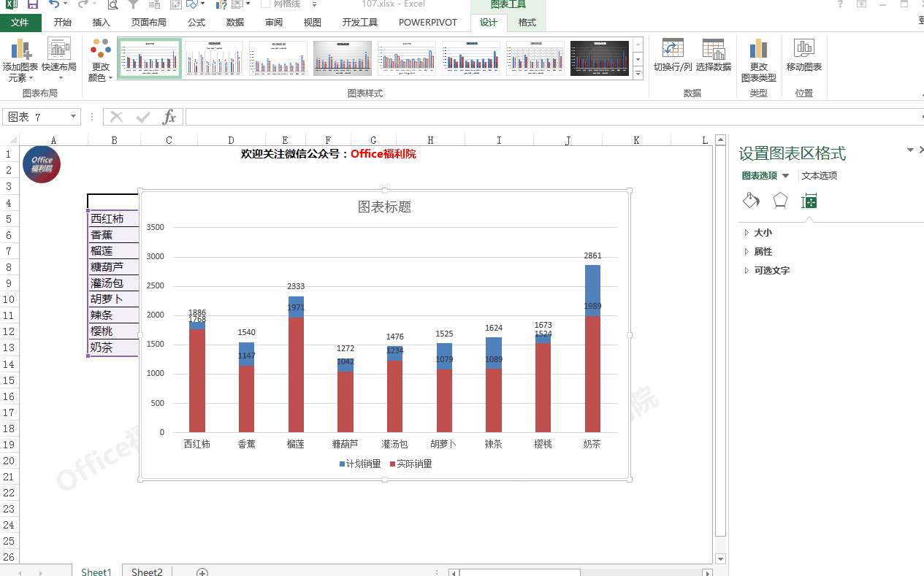Click the Save icon in quick access toolbar
This screenshot has width=924, height=576.
[32, 4]
